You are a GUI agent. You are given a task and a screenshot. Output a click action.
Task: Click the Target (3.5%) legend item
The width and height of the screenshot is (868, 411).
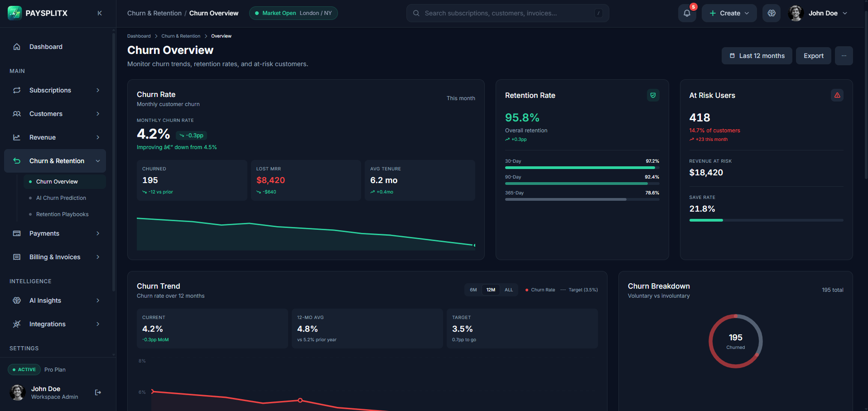click(x=579, y=290)
